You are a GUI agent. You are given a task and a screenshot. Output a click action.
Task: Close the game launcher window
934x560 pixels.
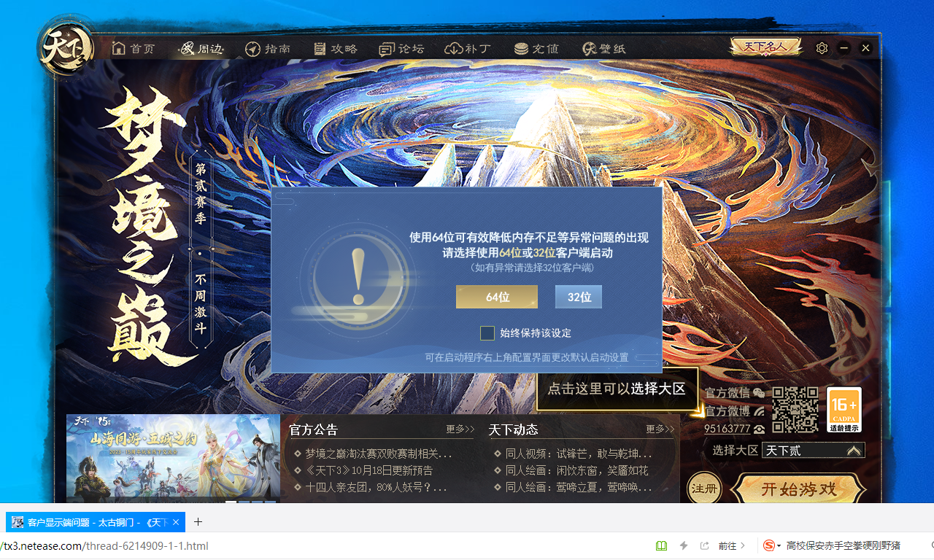[866, 48]
